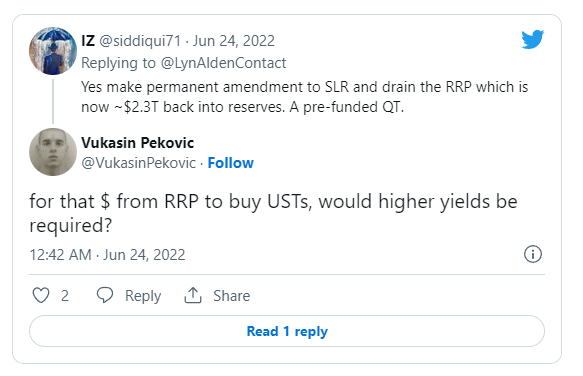Click the Share text label
The width and height of the screenshot is (583, 376).
pyautogui.click(x=231, y=296)
